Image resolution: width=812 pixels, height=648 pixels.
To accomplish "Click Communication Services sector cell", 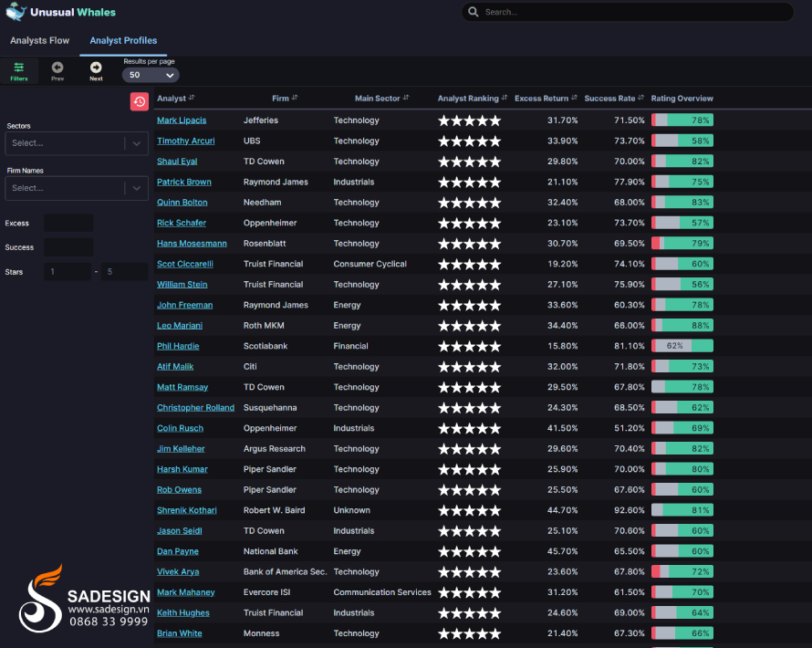I will (x=382, y=592).
